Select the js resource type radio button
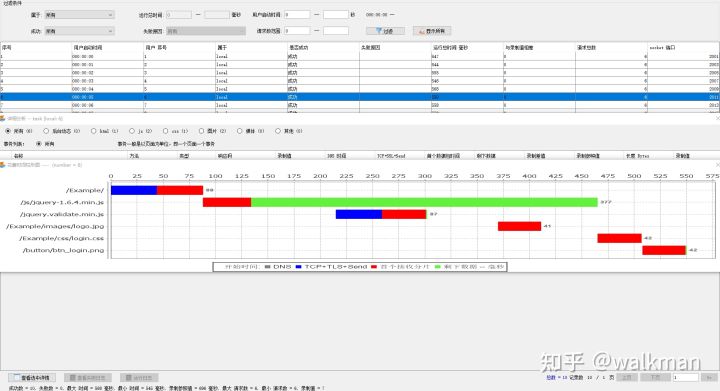Screen dimensions: 720x391 tap(132, 131)
